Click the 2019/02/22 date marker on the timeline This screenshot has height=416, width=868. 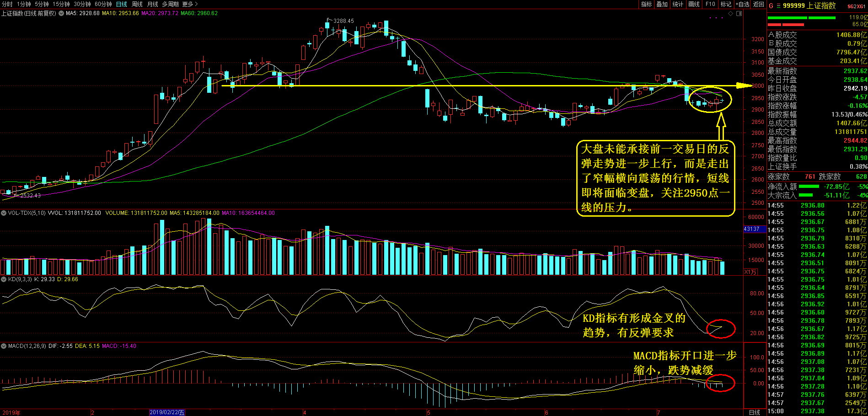pos(167,412)
